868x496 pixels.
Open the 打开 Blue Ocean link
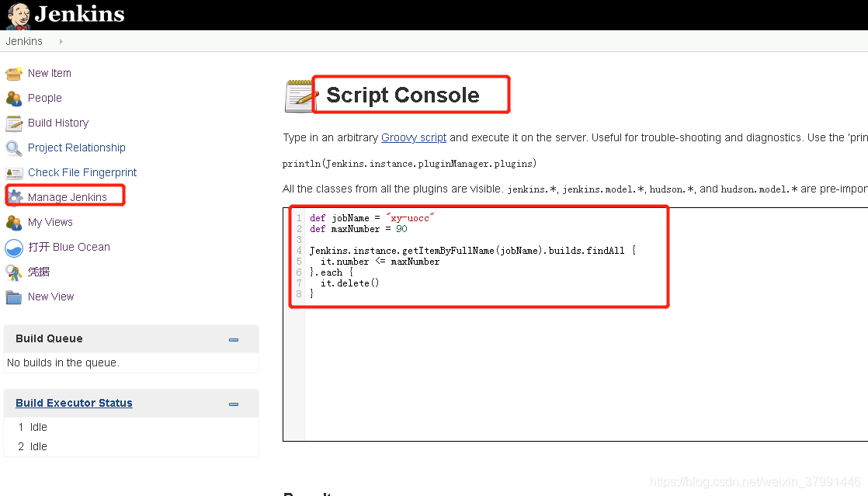coord(69,247)
